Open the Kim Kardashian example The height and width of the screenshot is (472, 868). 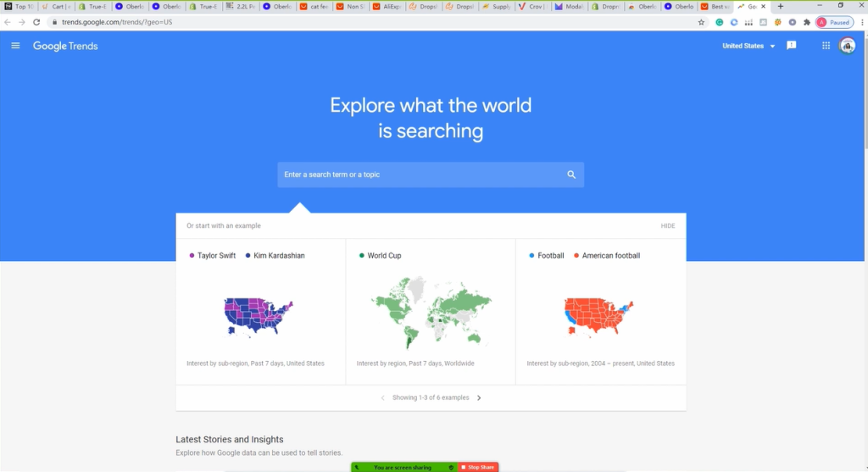(x=275, y=256)
